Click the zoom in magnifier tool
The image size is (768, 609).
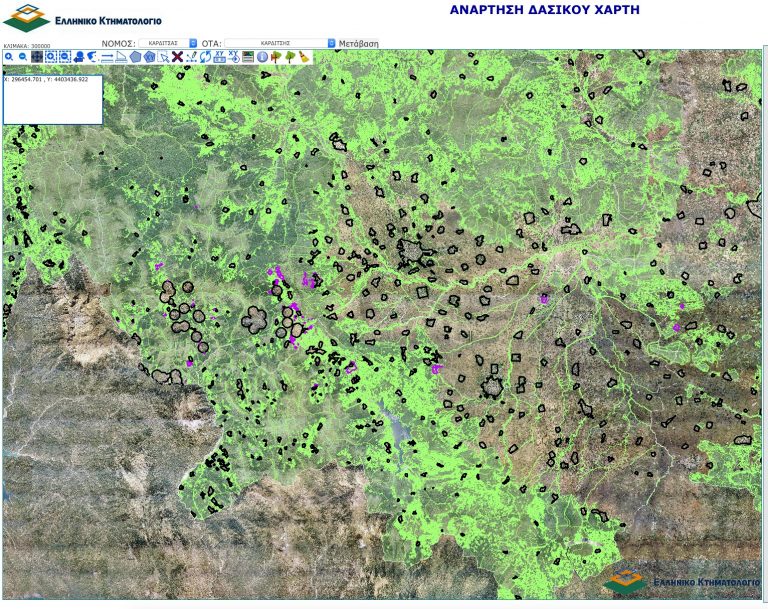click(x=8, y=57)
